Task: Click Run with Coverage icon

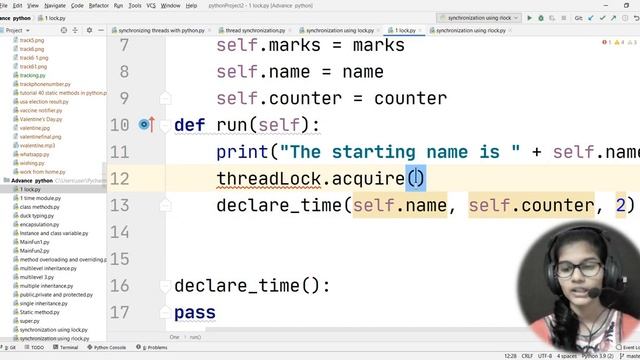Action: tap(552, 18)
